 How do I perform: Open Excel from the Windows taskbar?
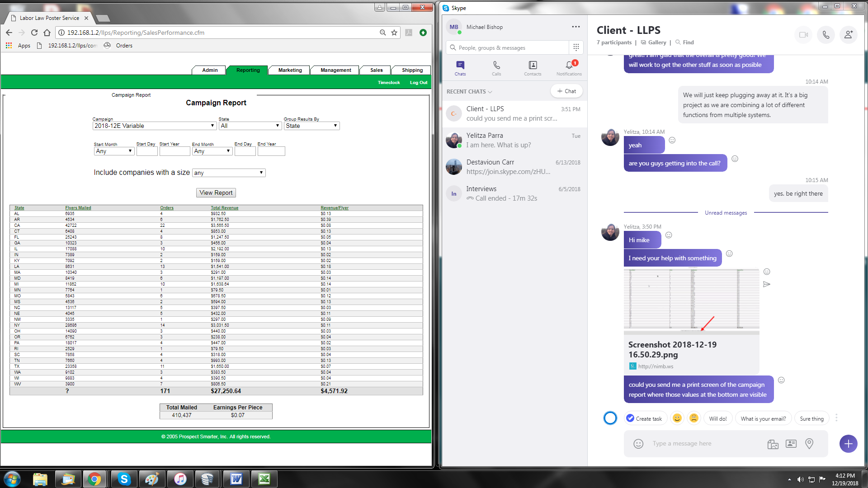pyautogui.click(x=264, y=479)
